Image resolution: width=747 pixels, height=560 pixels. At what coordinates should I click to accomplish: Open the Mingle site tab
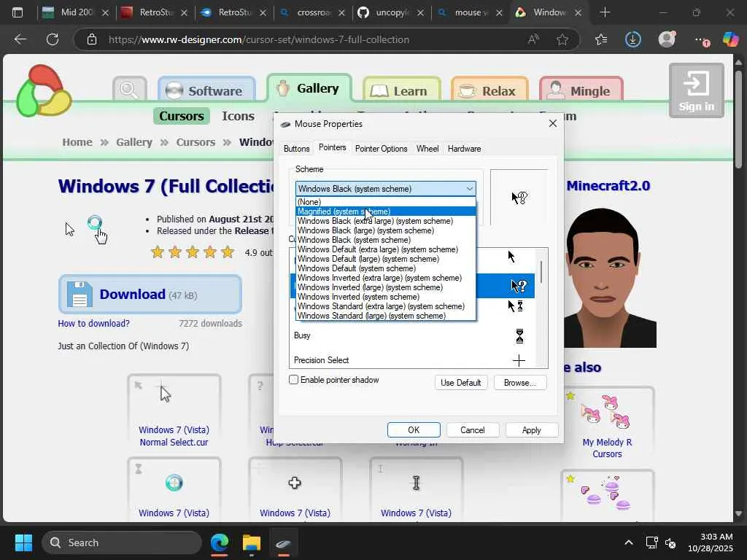581,90
